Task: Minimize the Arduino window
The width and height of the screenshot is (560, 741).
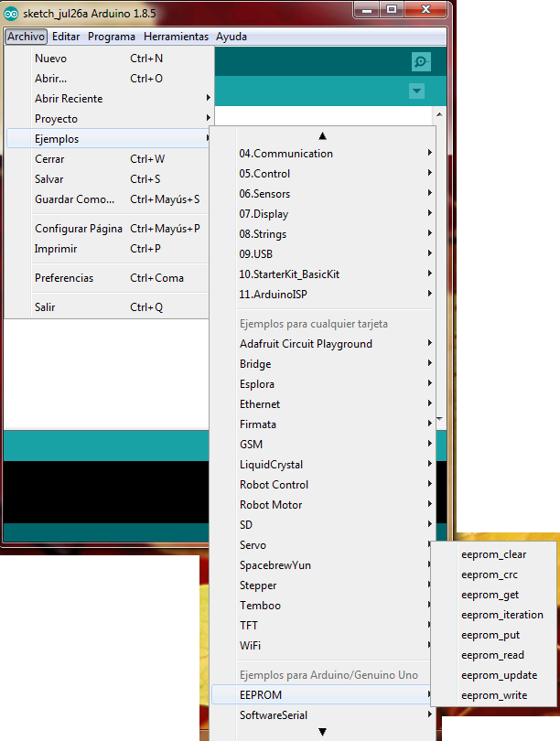Action: (367, 10)
